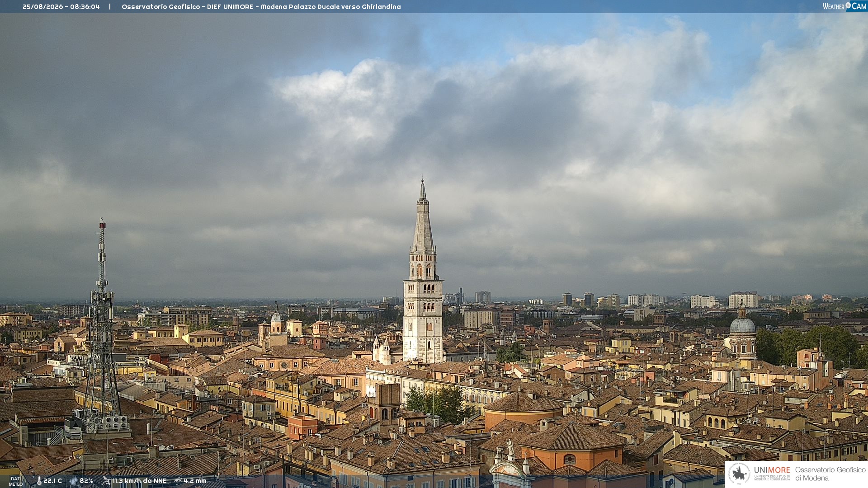Click the Ghirlandina bell tower spire
Image resolution: width=868 pixels, height=488 pixels.
click(x=423, y=216)
